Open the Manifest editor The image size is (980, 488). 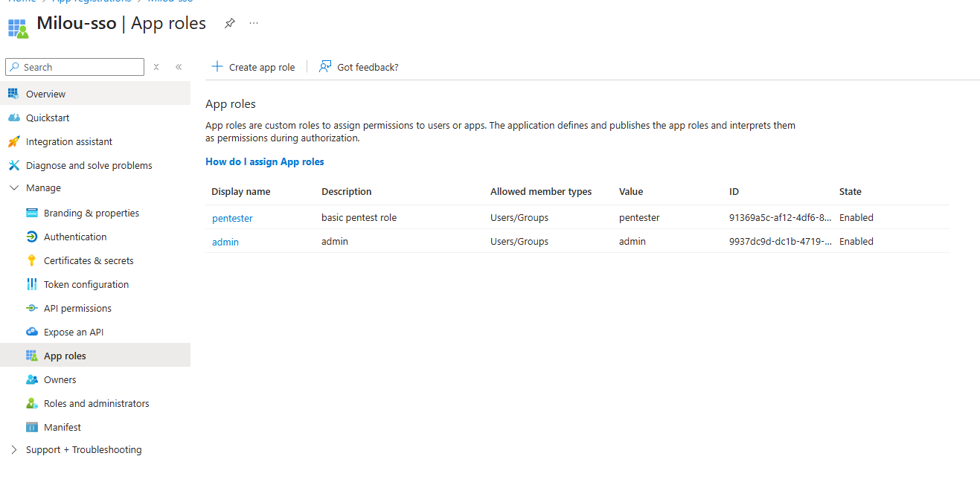tap(62, 426)
